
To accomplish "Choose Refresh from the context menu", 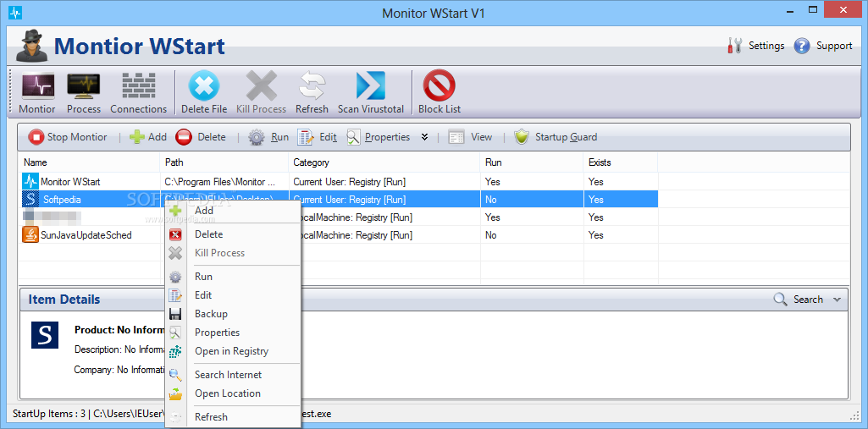I will 233,417.
